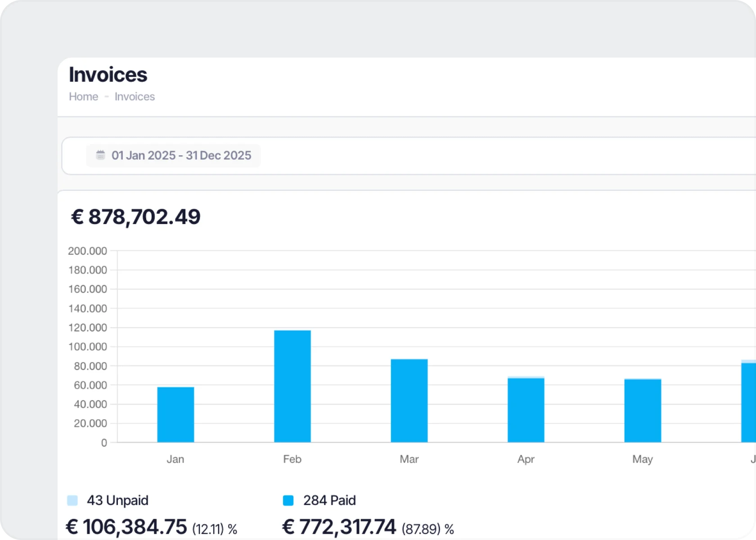Click the May bar in chart
Viewport: 756px width, 540px height.
(643, 410)
